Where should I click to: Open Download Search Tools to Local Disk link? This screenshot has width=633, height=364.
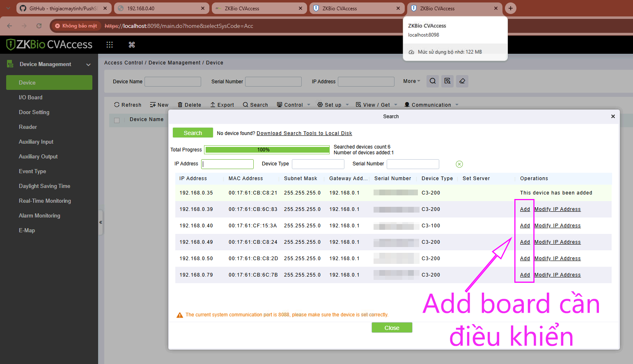[x=304, y=133]
